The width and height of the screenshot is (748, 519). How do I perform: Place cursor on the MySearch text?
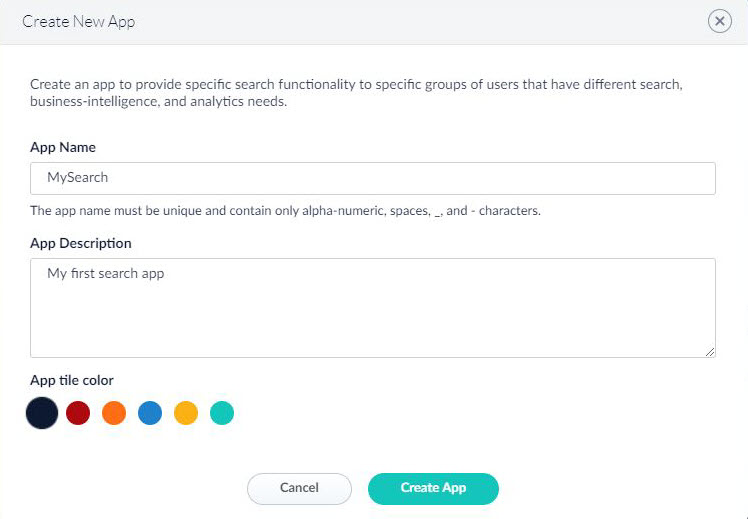coord(77,177)
